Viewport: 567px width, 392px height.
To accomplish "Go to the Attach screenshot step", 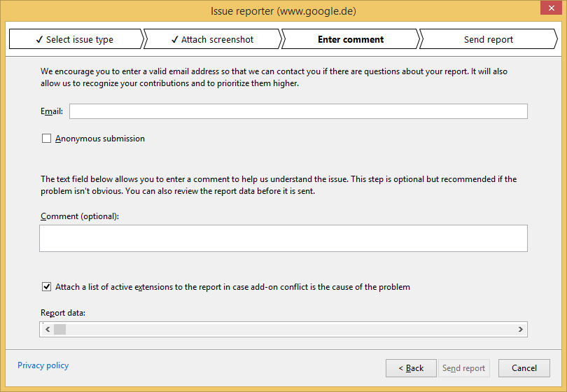I will [213, 39].
